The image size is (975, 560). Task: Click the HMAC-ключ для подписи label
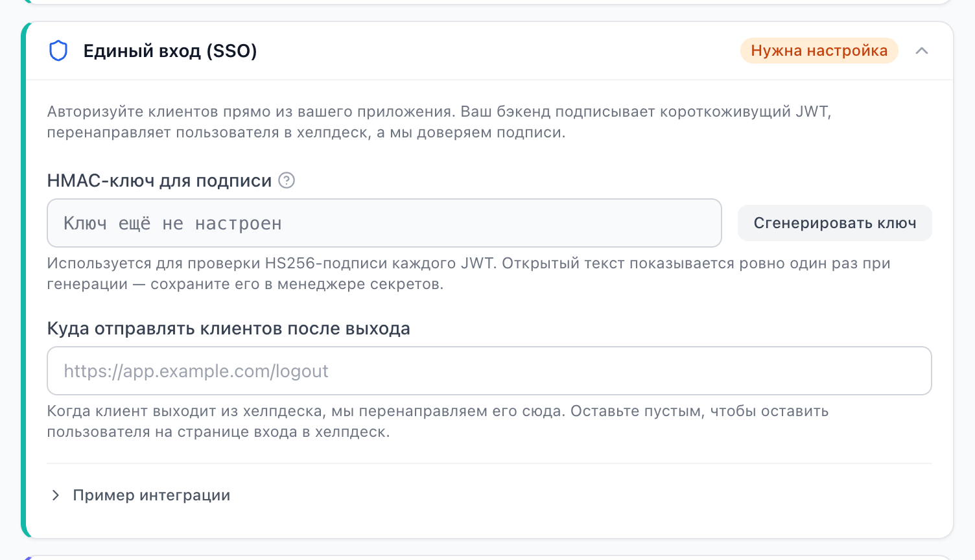[159, 180]
